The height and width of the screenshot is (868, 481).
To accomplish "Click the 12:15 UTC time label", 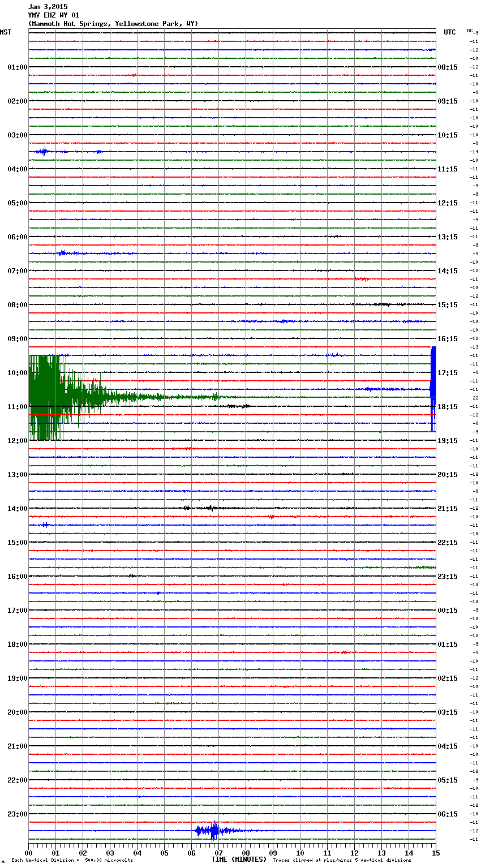I will coord(448,203).
